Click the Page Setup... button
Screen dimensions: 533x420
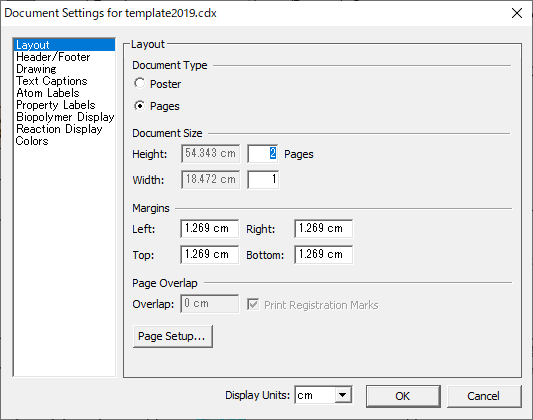tap(173, 336)
